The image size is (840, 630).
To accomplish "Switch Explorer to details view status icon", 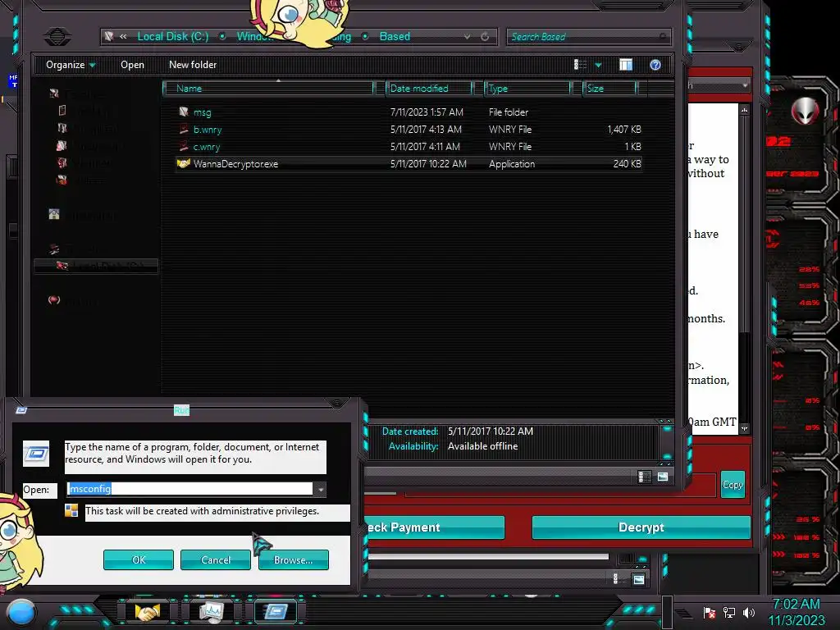I will pyautogui.click(x=644, y=477).
